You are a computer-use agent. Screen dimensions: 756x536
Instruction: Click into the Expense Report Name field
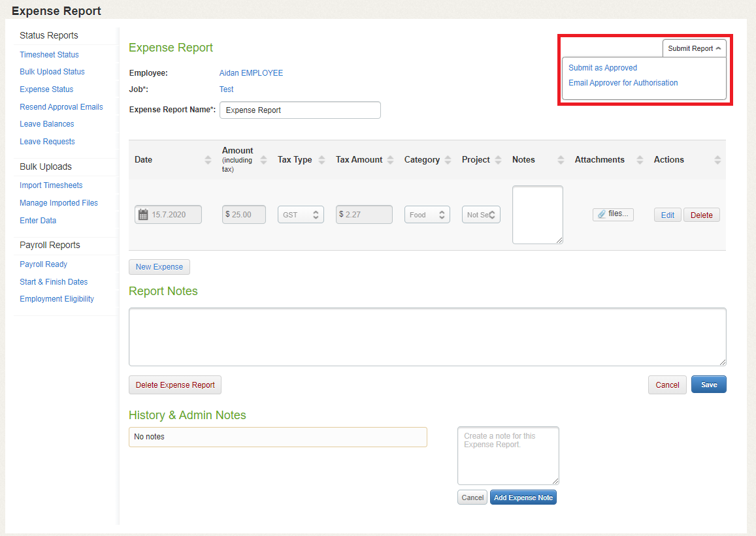click(300, 110)
